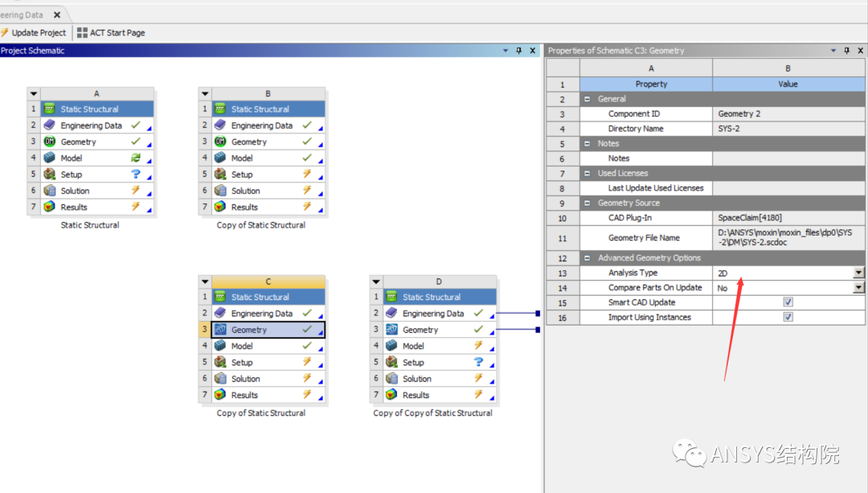The height and width of the screenshot is (493, 868).
Task: Click Directory Name value SYS-2
Action: tap(728, 129)
